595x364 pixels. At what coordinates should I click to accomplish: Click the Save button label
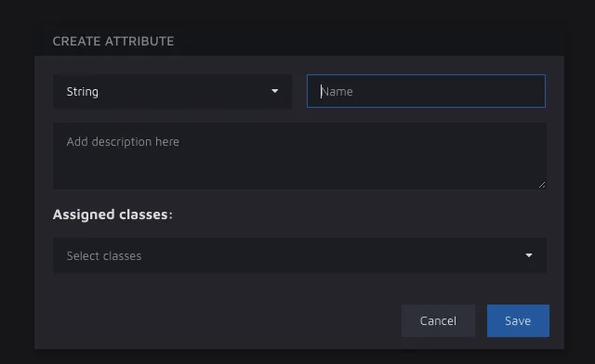click(518, 320)
